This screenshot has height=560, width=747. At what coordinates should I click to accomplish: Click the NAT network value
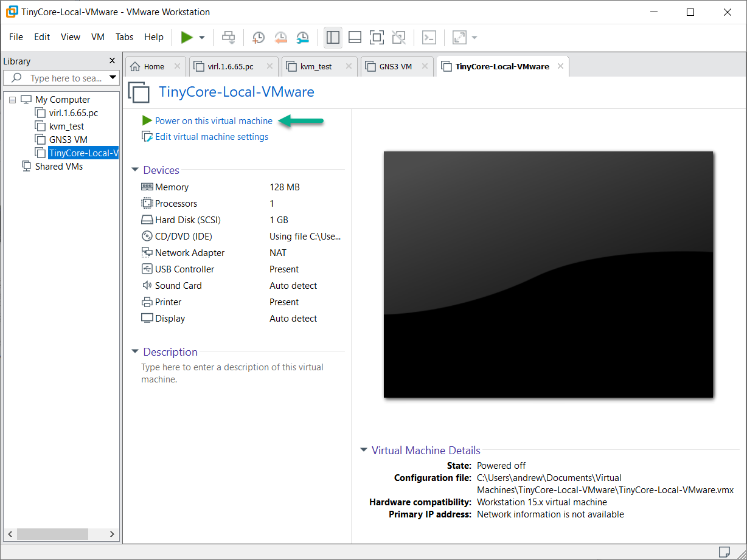tap(278, 253)
